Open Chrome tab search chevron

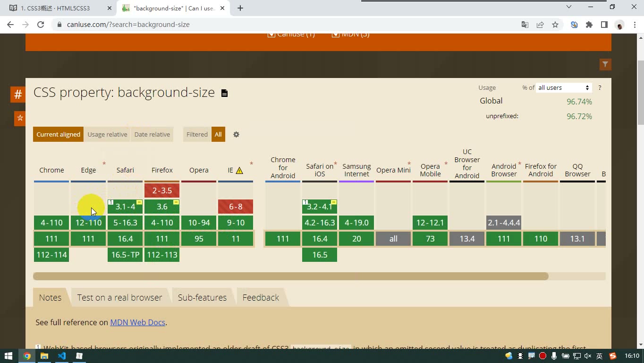(569, 7)
